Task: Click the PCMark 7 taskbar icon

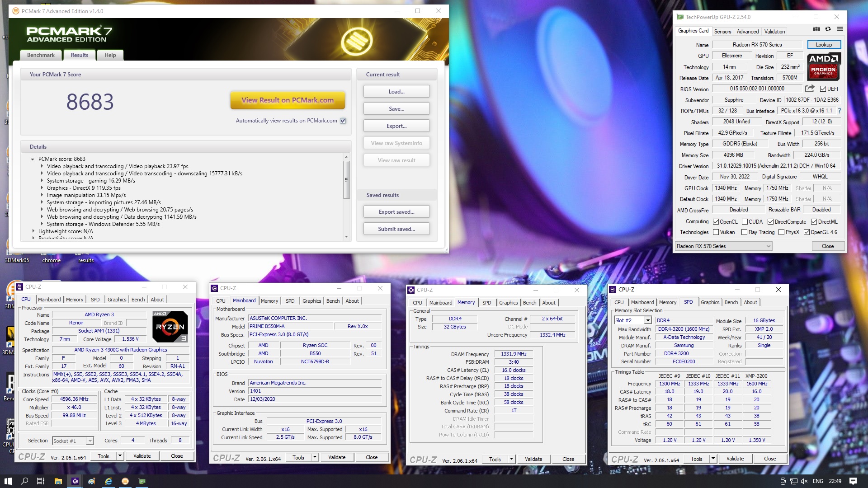Action: point(125,481)
